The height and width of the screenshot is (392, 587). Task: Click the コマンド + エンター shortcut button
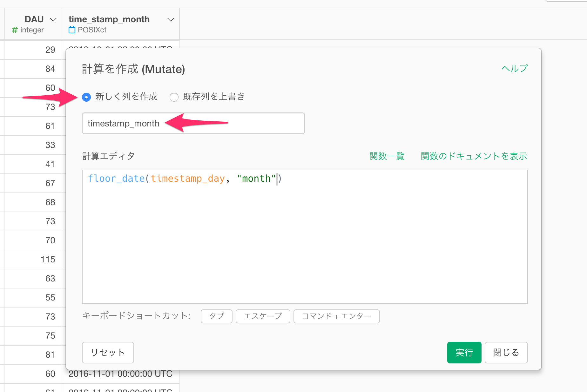(337, 316)
